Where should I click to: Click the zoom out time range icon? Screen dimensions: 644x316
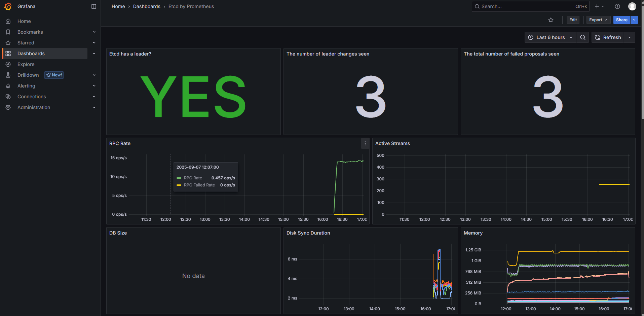[x=583, y=37]
